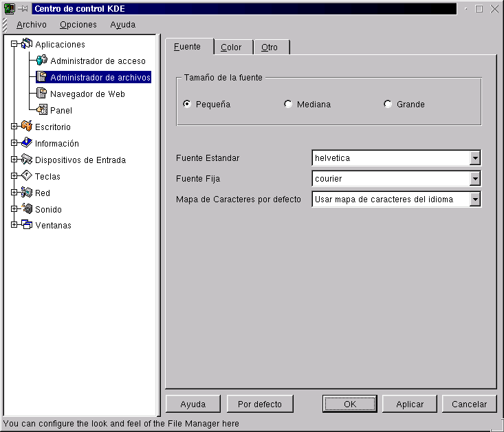The image size is (504, 432).
Task: Open the Fuente Fija courier dropdown
Action: (474, 179)
